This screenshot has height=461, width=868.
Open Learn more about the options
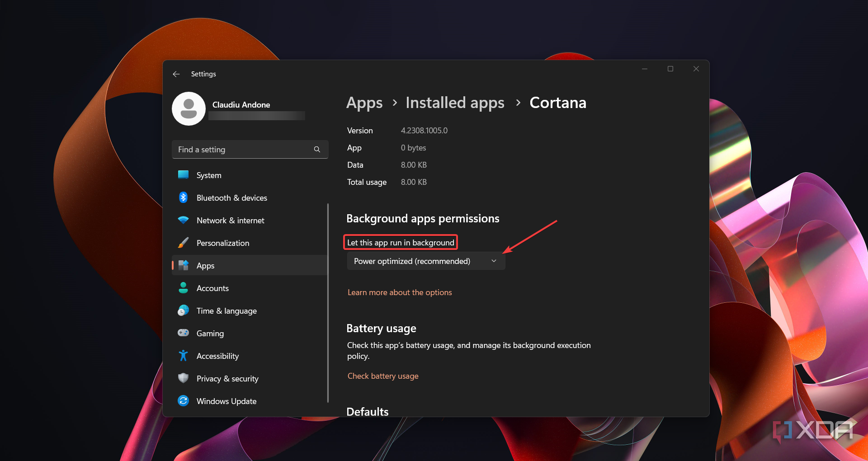click(x=400, y=292)
